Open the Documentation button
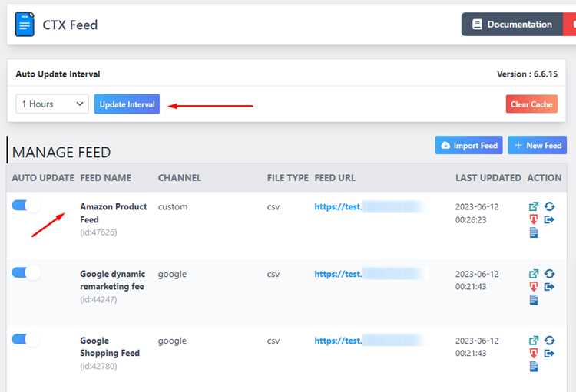This screenshot has width=576, height=392. tap(512, 25)
